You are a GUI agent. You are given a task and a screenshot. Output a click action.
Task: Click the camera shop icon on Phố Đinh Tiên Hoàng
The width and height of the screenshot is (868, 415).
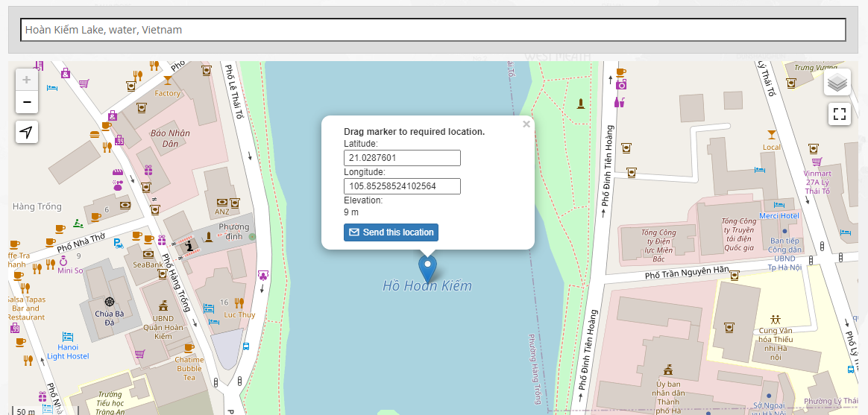pyautogui.click(x=621, y=84)
